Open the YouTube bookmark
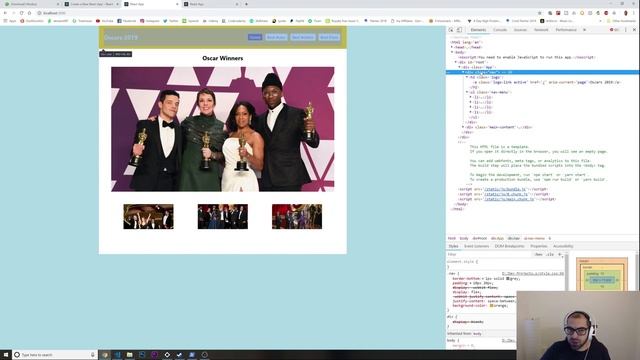This screenshot has height=360, width=640. pyautogui.click(x=104, y=21)
